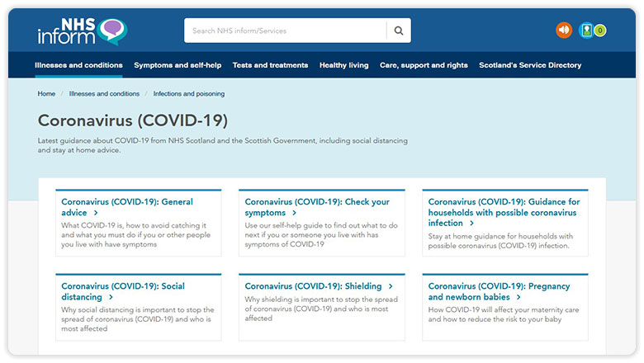Click the Coronavirus (COVID-19) page heading
Viewport: 644px width, 363px height.
[x=133, y=120]
